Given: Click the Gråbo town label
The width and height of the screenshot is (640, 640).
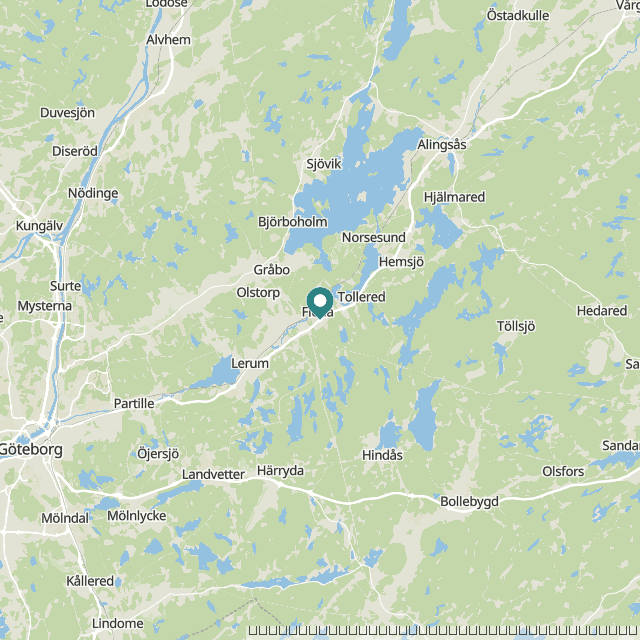Looking at the screenshot, I should coord(272,270).
